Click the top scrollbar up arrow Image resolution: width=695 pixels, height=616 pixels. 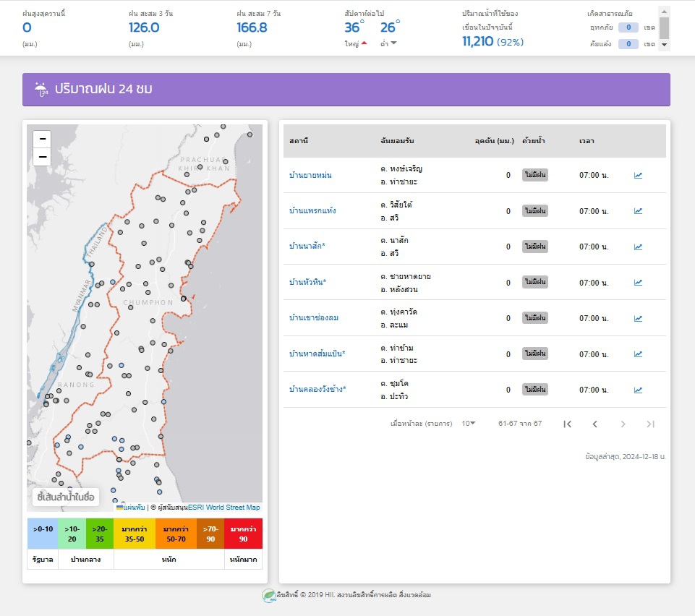tap(664, 12)
